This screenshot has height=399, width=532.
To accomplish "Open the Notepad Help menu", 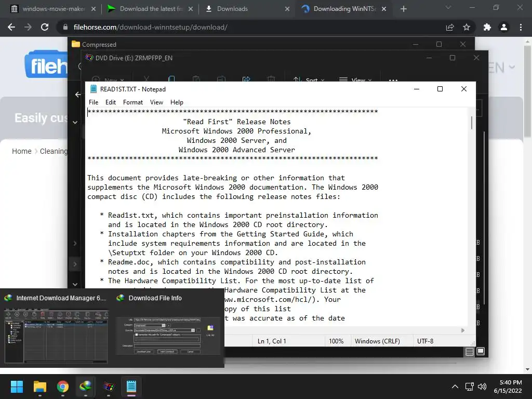I will pyautogui.click(x=177, y=102).
